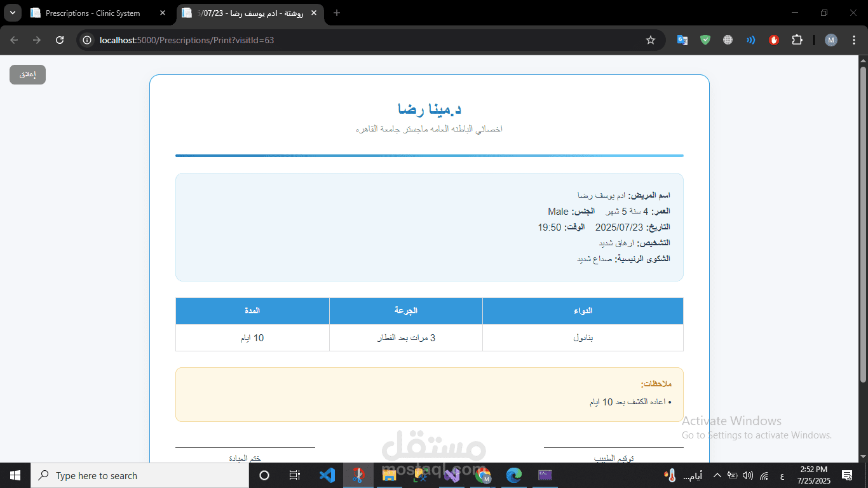Open the tab search dropdown arrow
This screenshot has height=488, width=868.
pyautogui.click(x=13, y=13)
